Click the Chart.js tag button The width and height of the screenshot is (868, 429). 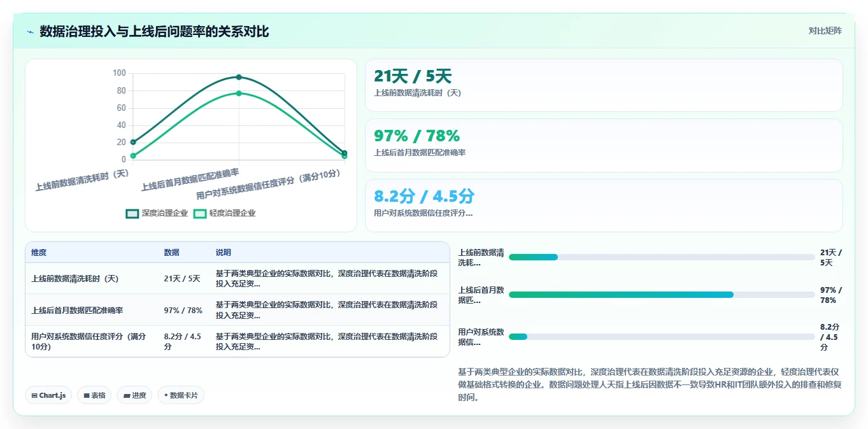[49, 395]
